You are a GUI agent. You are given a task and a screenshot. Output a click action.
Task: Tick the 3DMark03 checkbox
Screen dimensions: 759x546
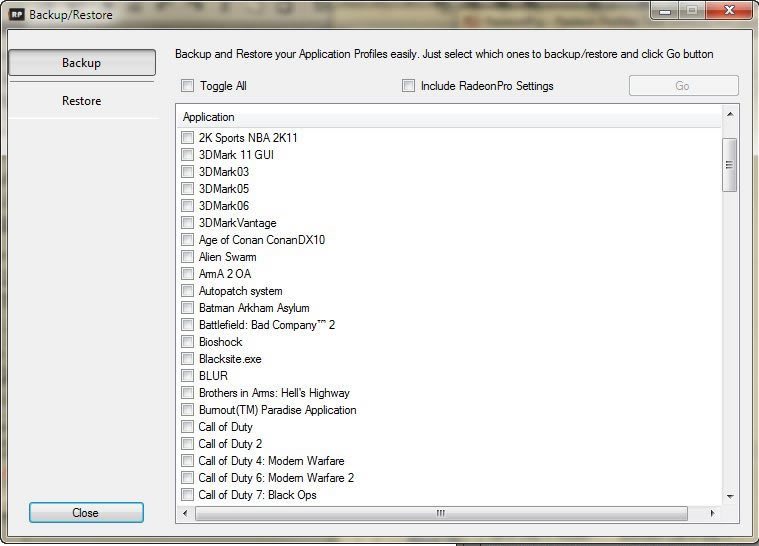point(187,171)
